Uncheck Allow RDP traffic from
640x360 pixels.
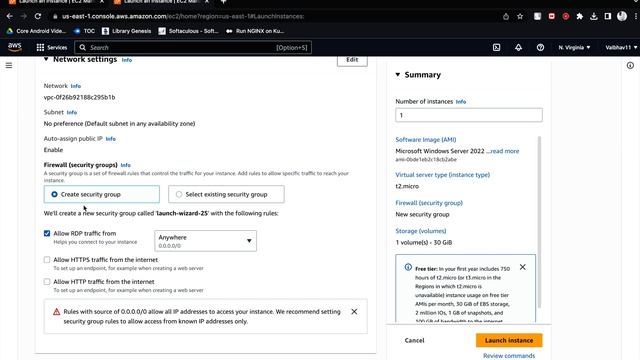tap(47, 233)
